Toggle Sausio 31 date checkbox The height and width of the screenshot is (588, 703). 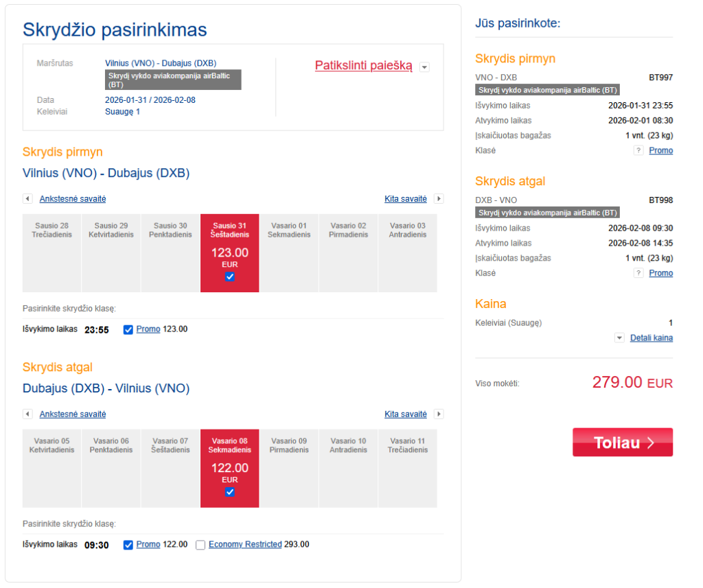pyautogui.click(x=230, y=277)
